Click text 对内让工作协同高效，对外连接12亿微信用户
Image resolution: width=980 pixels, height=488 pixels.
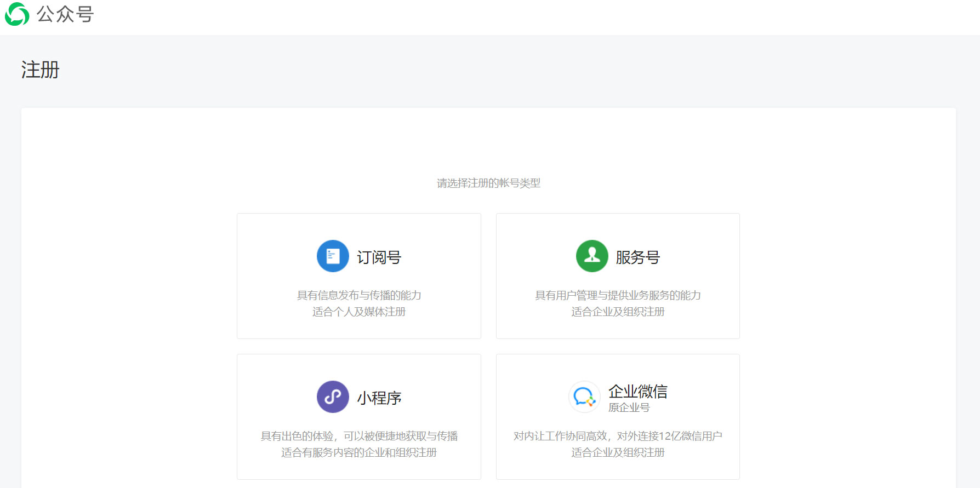(x=618, y=436)
